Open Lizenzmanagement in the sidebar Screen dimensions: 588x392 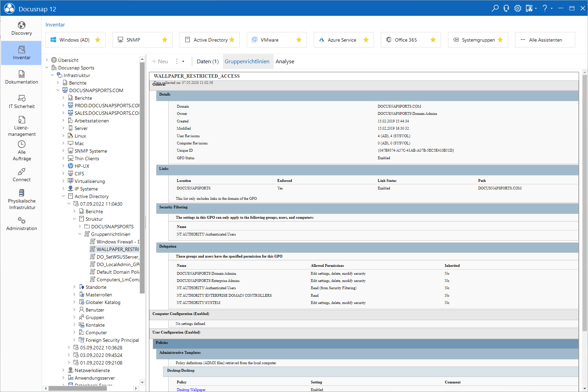[21, 126]
